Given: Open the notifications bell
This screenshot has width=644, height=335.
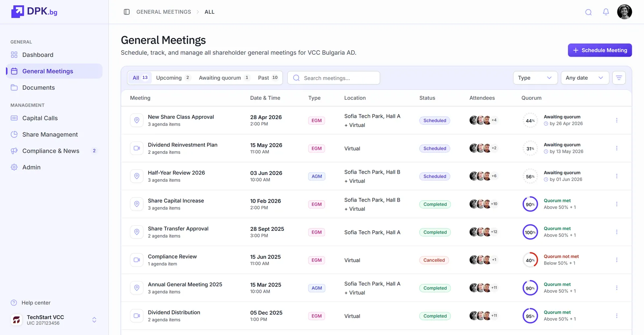Looking at the screenshot, I should tap(606, 12).
